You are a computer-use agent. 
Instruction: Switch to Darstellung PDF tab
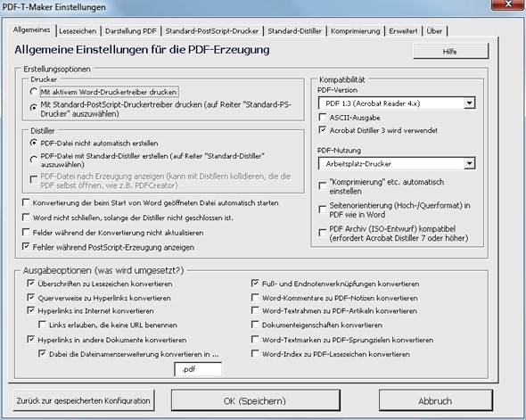[x=131, y=31]
